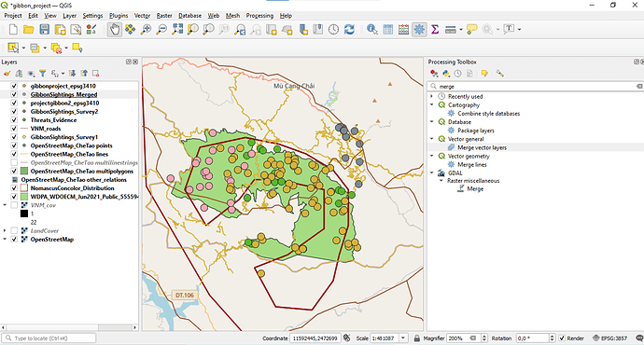
Task: Click the Save Project floppy icon
Action: [x=45, y=30]
